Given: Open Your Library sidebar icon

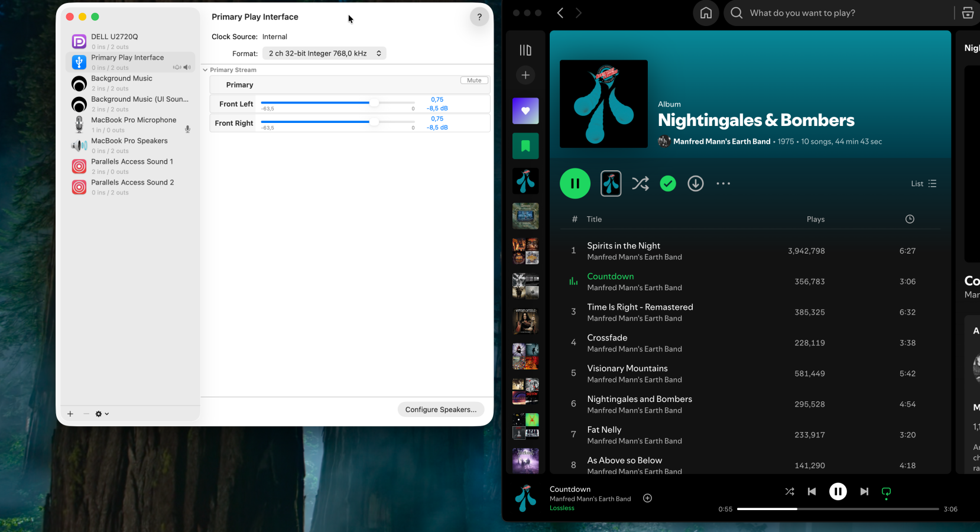Looking at the screenshot, I should point(525,50).
